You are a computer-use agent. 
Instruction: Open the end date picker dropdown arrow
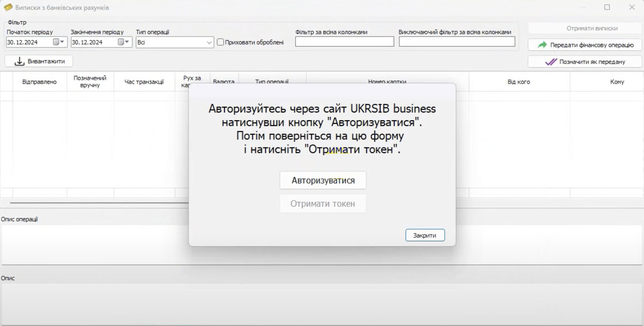(127, 42)
